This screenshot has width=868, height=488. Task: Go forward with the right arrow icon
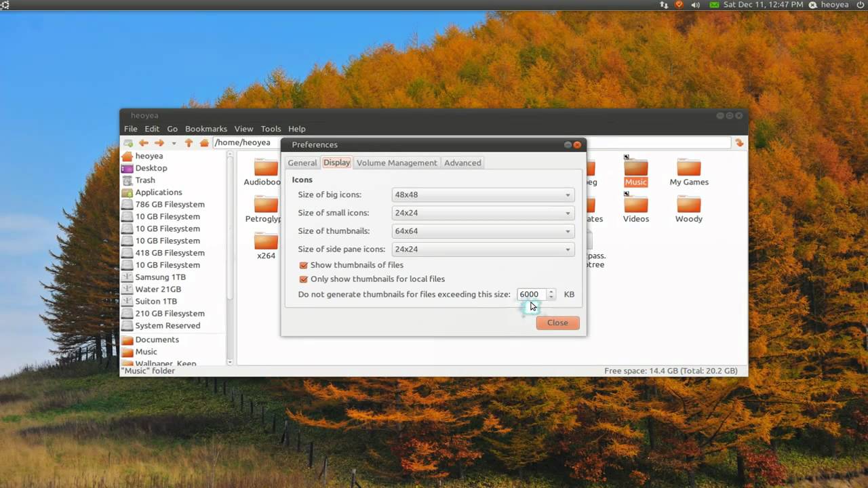(159, 143)
